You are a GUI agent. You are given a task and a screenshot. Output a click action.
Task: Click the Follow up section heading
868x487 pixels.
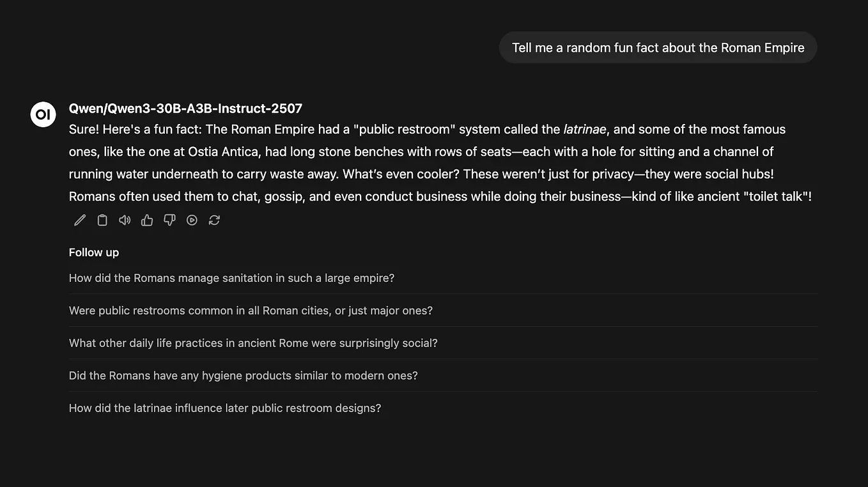pyautogui.click(x=93, y=252)
